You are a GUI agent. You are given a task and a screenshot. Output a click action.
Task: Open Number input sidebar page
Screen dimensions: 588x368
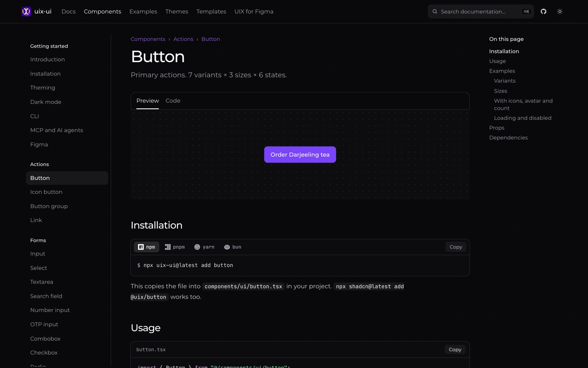coord(50,310)
